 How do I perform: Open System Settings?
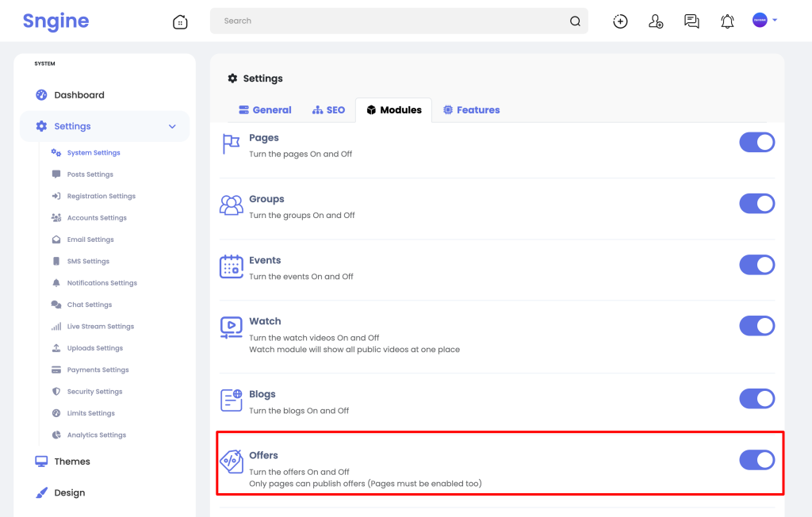(x=94, y=153)
